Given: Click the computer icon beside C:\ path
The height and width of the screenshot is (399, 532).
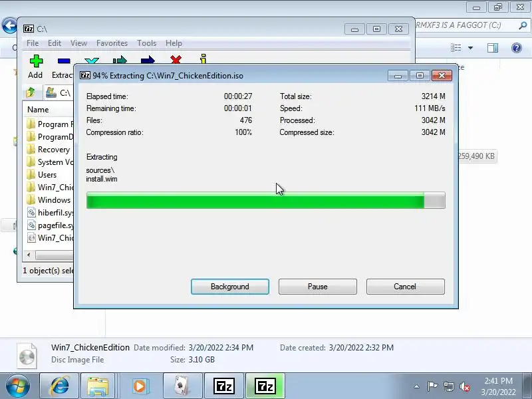Looking at the screenshot, I should click(x=51, y=92).
